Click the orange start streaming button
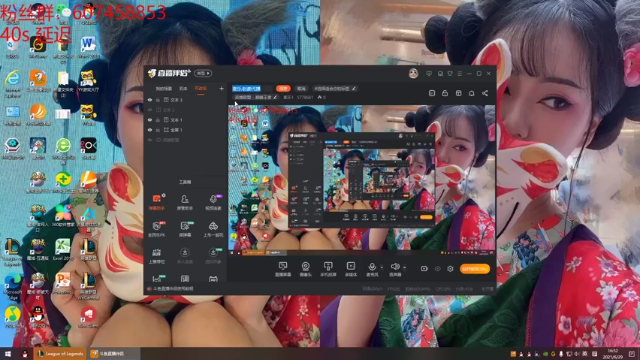Viewport: 640px width, 360px height. (x=475, y=269)
